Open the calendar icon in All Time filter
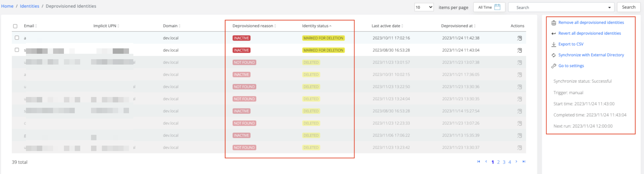 (497, 7)
